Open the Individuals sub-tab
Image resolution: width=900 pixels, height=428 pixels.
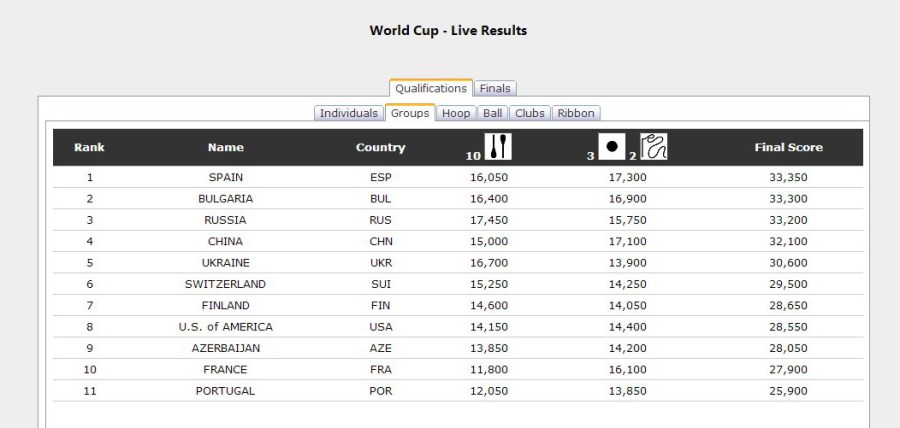click(348, 113)
